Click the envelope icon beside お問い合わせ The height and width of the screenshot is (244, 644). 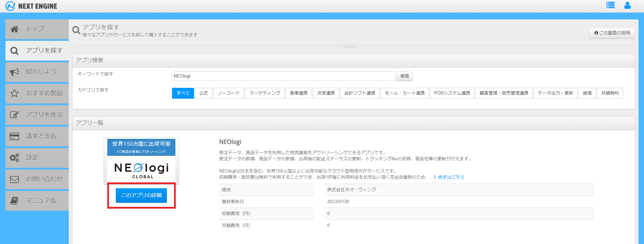pyautogui.click(x=14, y=179)
